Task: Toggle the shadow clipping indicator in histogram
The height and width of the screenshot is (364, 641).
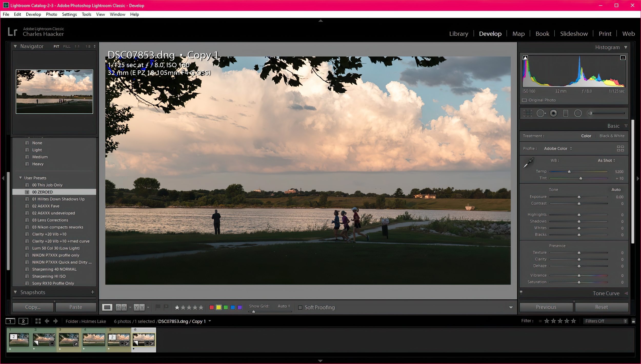Action: click(525, 58)
